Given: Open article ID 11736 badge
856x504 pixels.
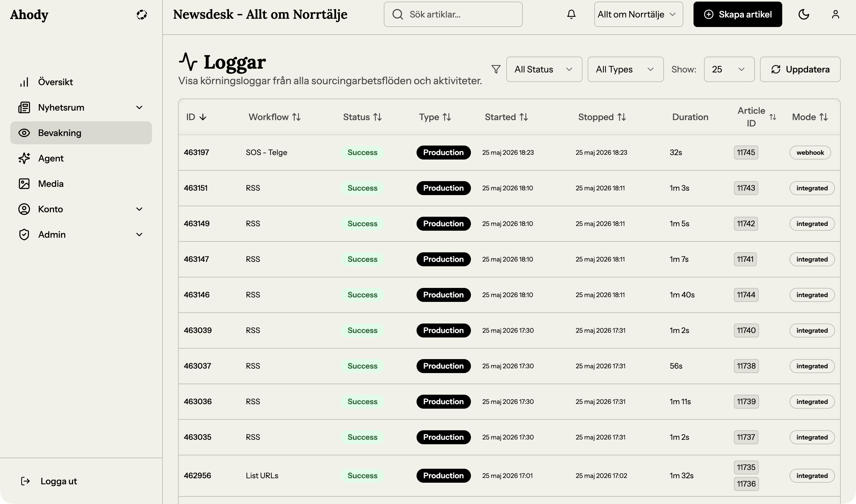Looking at the screenshot, I should tap(746, 484).
